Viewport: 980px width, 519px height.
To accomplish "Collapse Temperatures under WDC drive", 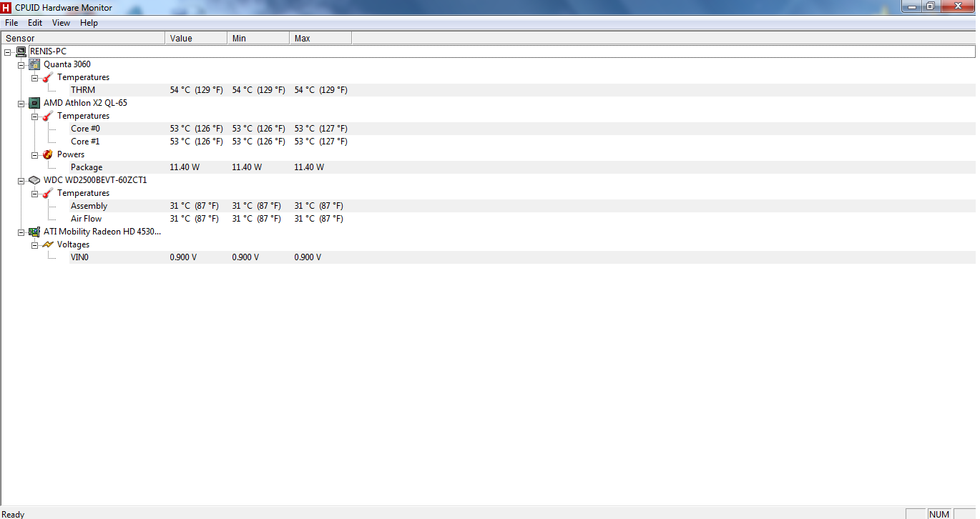I will pos(34,193).
